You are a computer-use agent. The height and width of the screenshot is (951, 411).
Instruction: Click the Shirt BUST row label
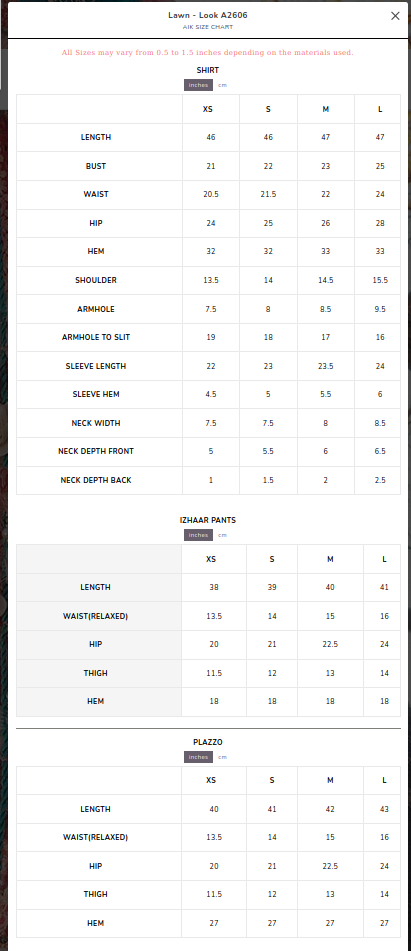[96, 166]
